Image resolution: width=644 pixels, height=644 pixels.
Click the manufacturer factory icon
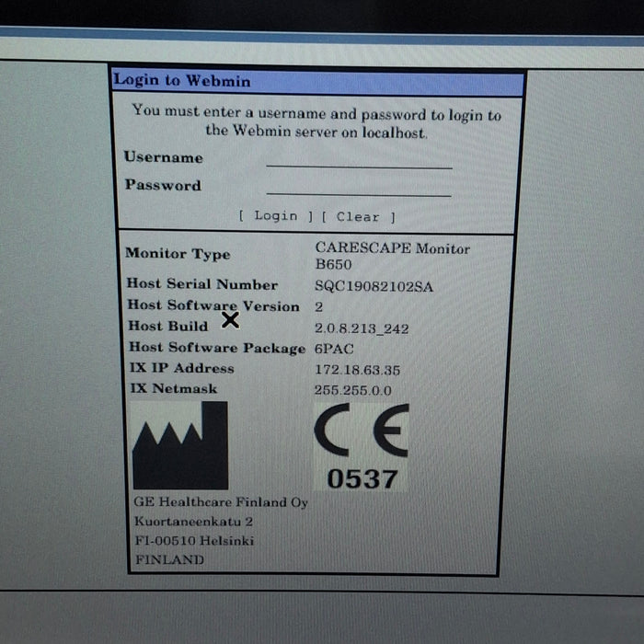(180, 446)
